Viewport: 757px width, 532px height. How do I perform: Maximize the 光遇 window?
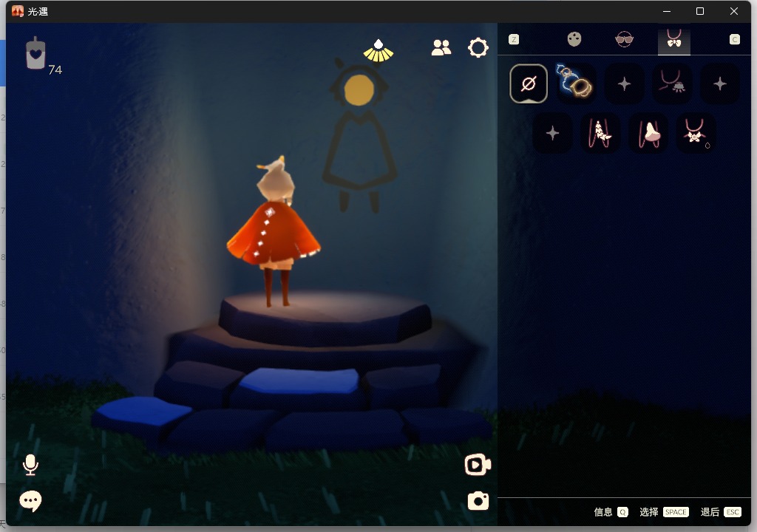700,11
